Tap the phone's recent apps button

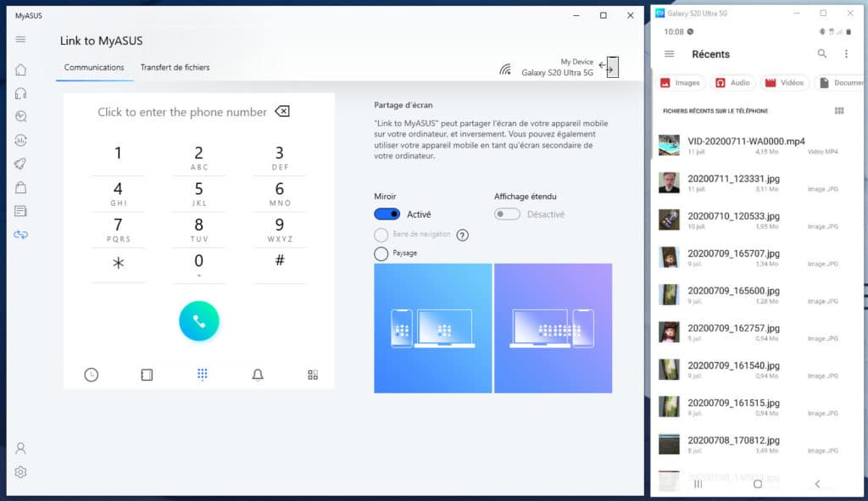698,484
